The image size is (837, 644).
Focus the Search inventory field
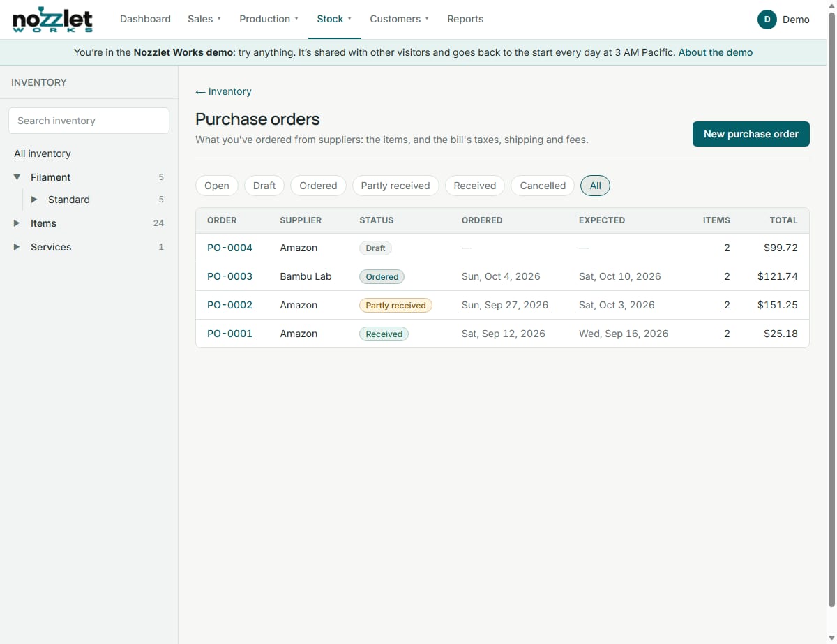(89, 121)
